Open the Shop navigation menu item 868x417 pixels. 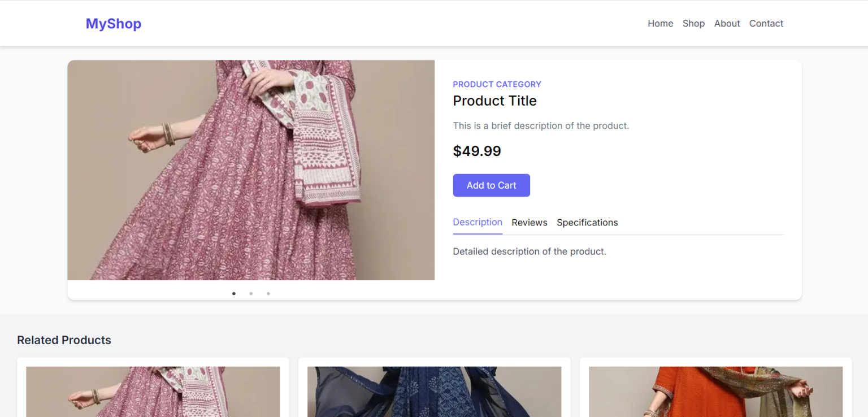point(693,23)
